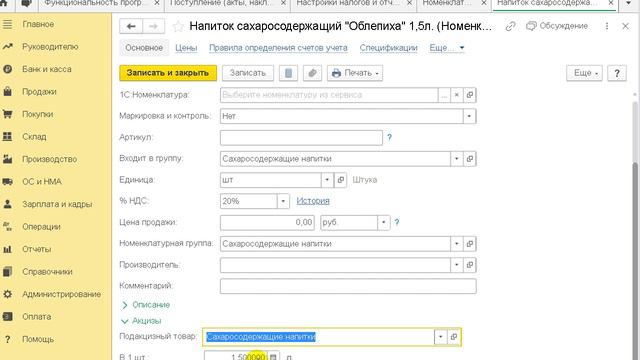
Task: Open window tabs list dropdown arrow
Action: pyautogui.click(x=629, y=3)
